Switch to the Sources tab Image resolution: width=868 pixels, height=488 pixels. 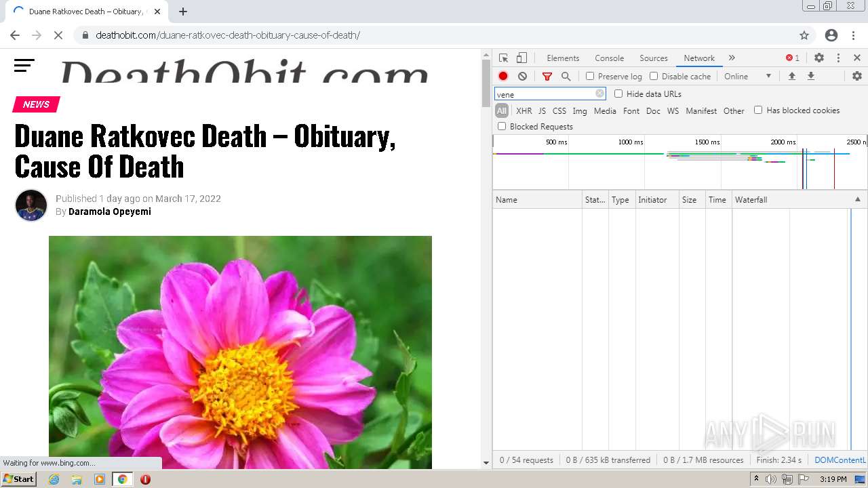click(x=654, y=58)
